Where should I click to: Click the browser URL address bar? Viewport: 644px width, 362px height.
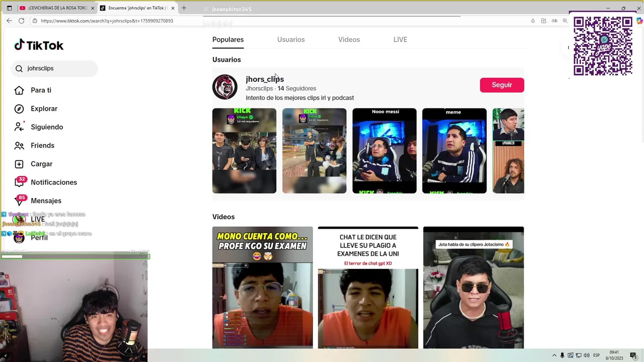pos(282,21)
